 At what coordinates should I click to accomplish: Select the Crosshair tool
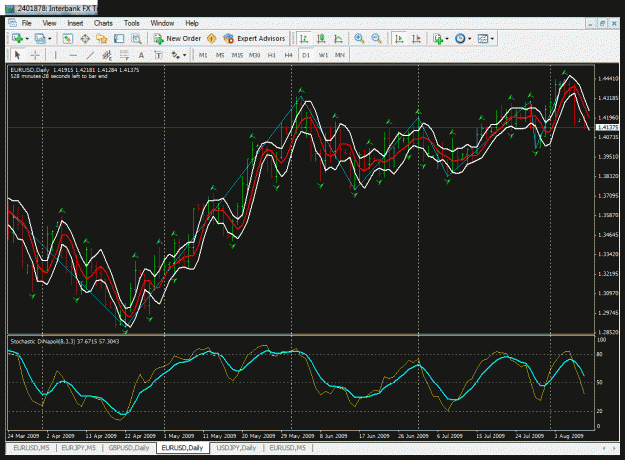click(x=35, y=55)
